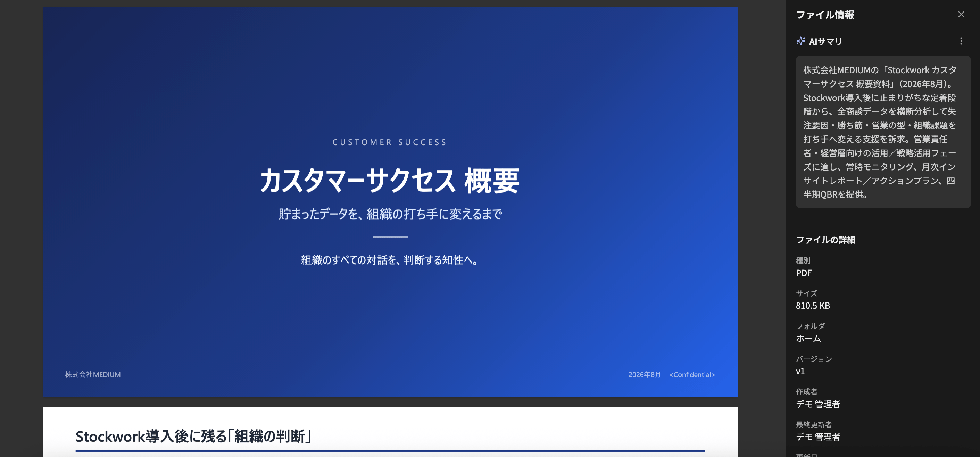Viewport: 980px width, 457px height.
Task: Open the AIサマリ three-dot options menu
Action: click(x=961, y=41)
